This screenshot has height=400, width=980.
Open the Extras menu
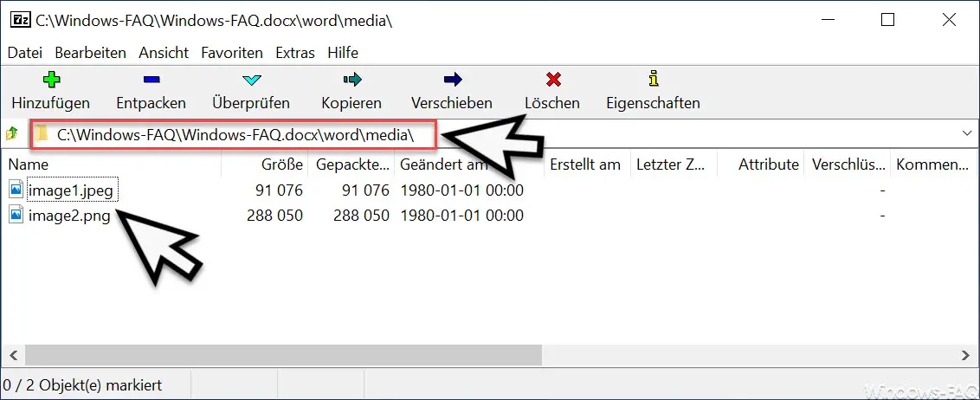[295, 53]
